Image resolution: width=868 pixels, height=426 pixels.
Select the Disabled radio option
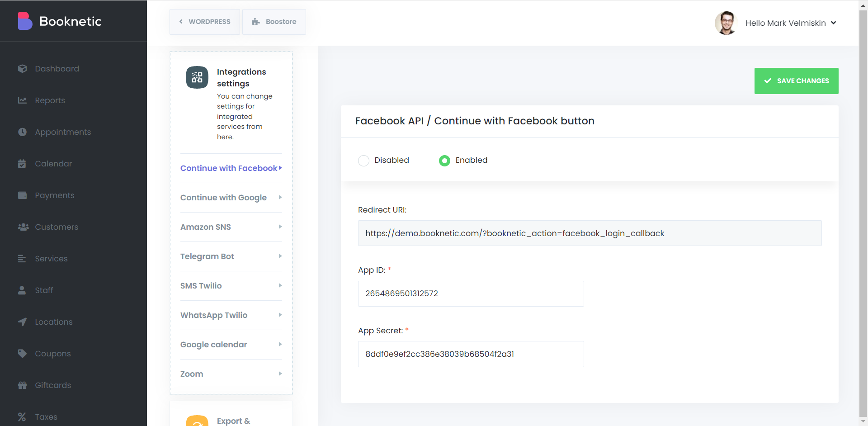click(x=363, y=161)
